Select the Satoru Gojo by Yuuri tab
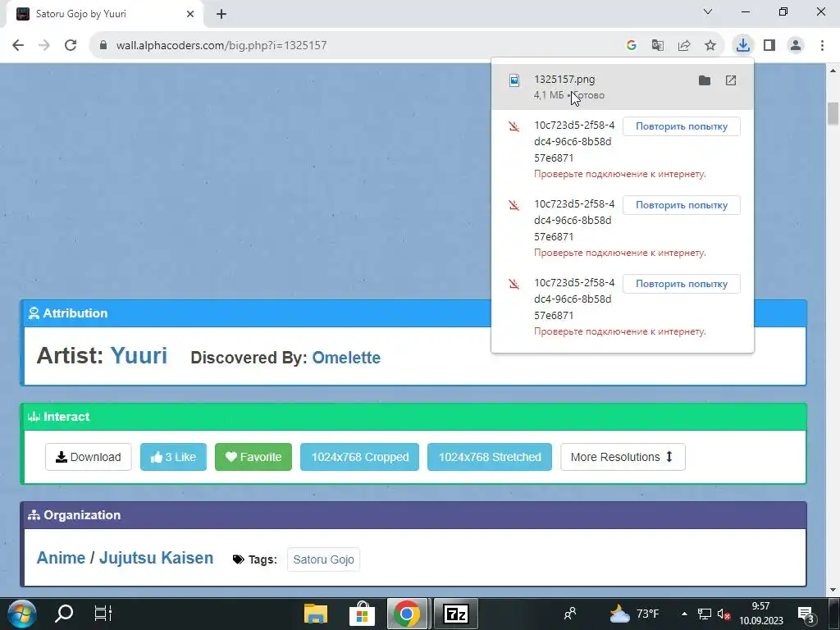 pyautogui.click(x=106, y=14)
